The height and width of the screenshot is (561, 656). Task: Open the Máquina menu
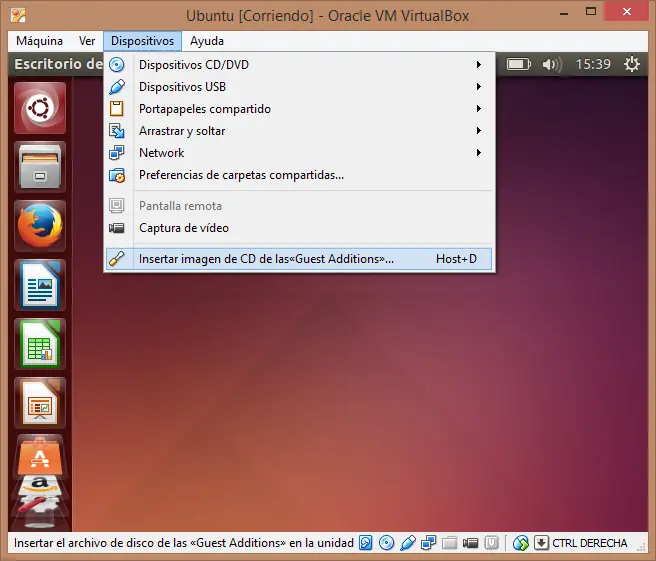pyautogui.click(x=39, y=41)
